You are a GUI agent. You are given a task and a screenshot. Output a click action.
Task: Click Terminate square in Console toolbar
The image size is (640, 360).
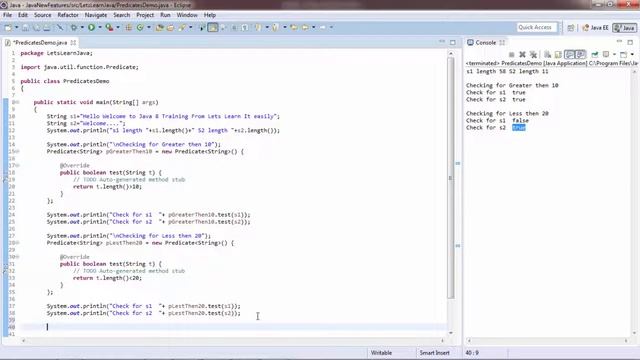[x=511, y=54]
